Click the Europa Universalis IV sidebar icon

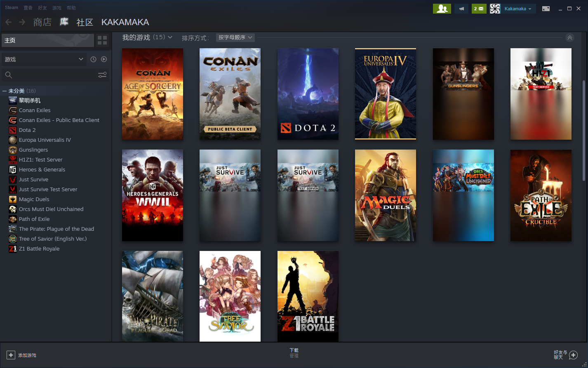click(13, 140)
